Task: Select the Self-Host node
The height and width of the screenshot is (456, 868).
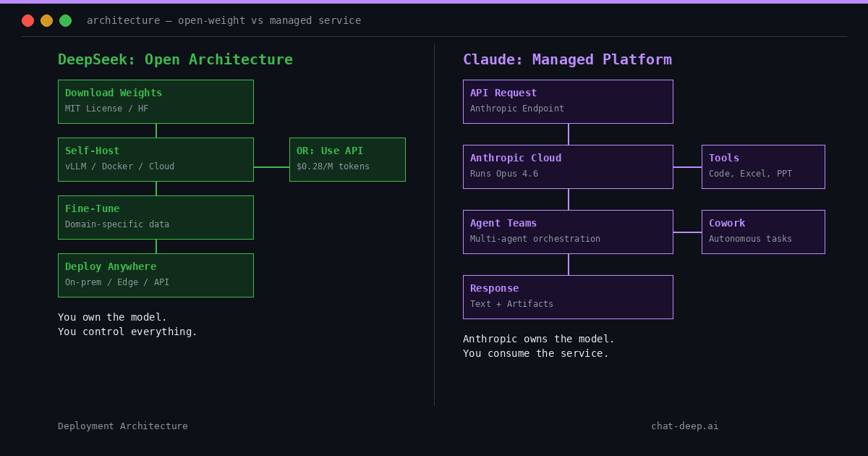Action: 156,159
